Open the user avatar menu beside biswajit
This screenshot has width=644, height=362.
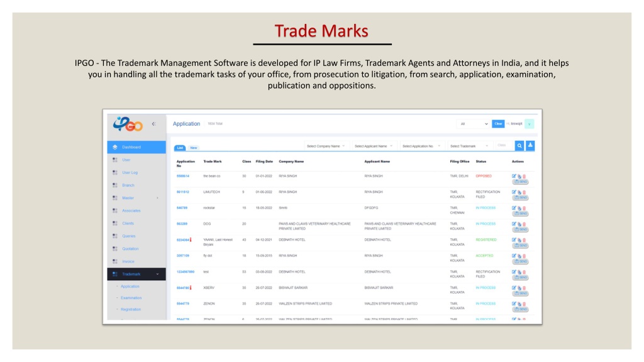pos(530,124)
